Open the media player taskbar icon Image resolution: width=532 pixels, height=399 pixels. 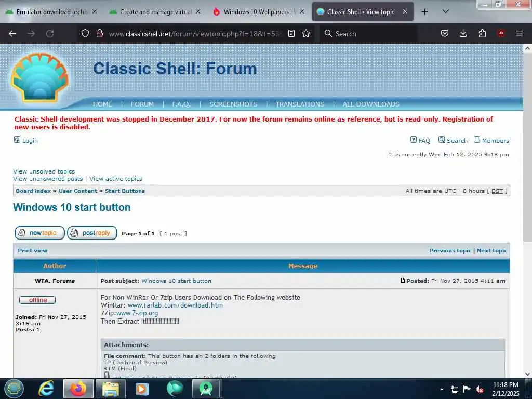point(142,389)
